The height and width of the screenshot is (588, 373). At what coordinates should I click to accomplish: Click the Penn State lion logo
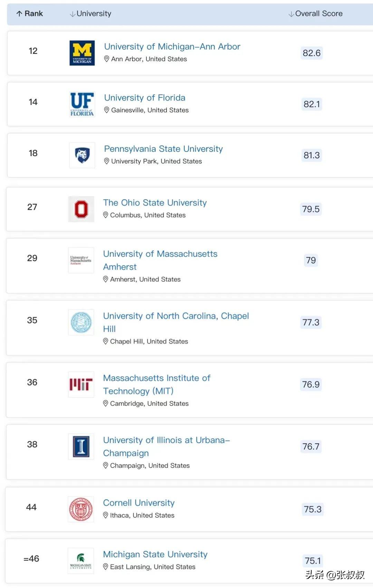point(82,155)
